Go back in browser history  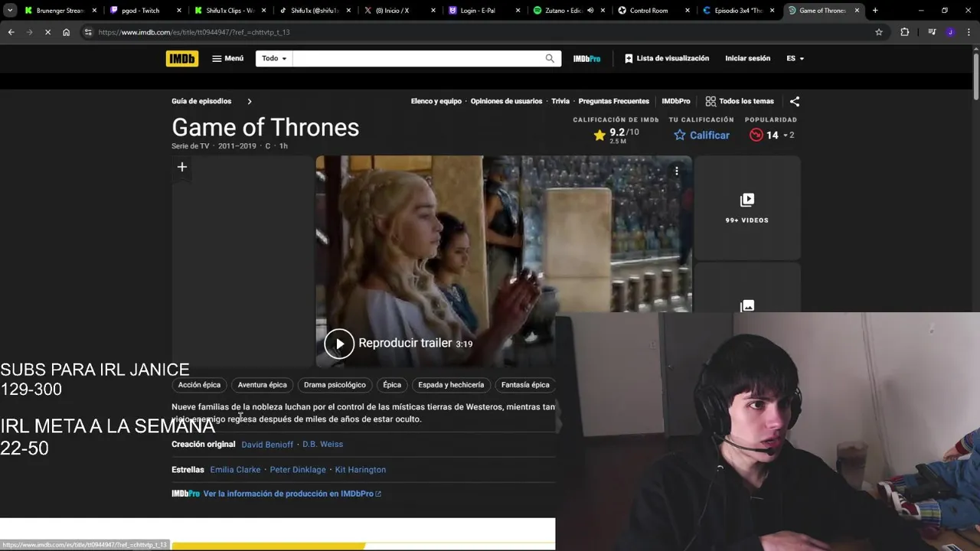[11, 32]
